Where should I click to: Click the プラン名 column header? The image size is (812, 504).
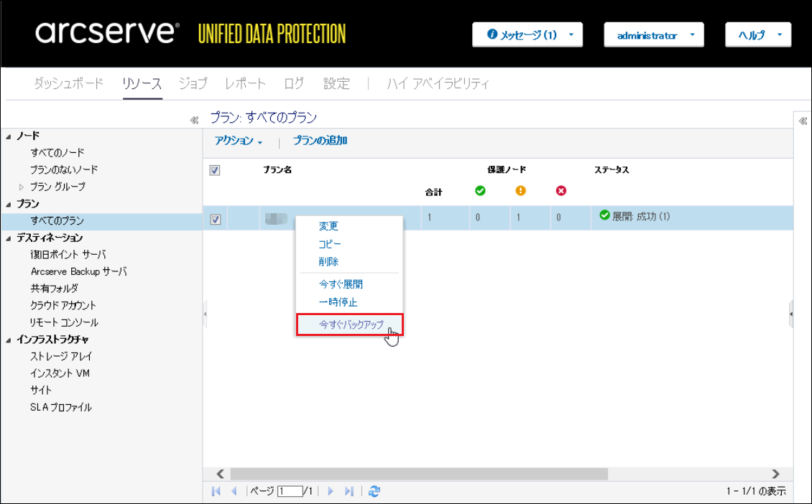click(x=277, y=169)
